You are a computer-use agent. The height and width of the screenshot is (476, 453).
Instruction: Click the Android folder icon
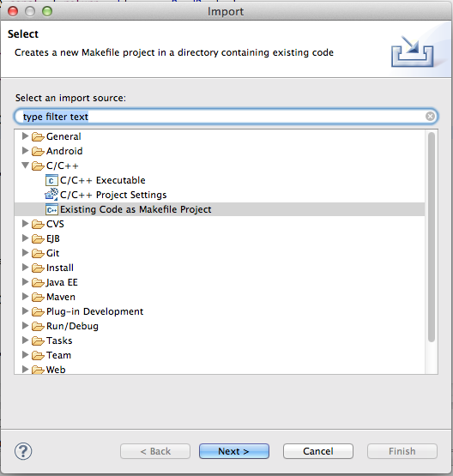[x=38, y=151]
